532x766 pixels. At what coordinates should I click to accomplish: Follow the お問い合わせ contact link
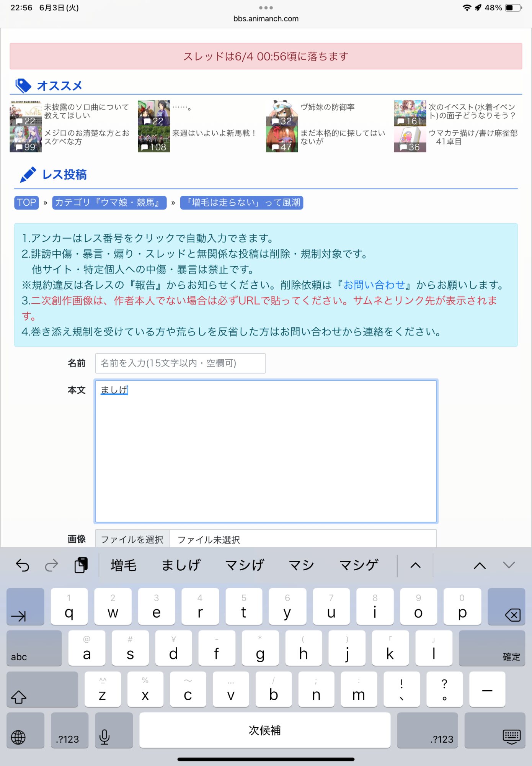pos(374,285)
